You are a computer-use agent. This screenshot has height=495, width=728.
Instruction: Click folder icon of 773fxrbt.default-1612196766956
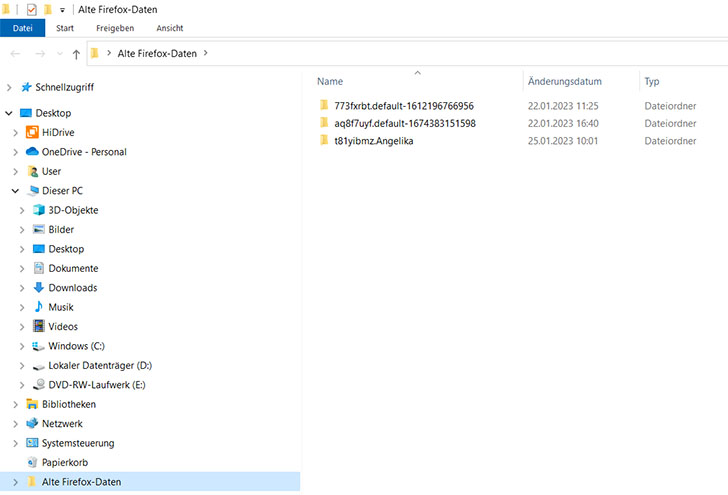point(324,105)
